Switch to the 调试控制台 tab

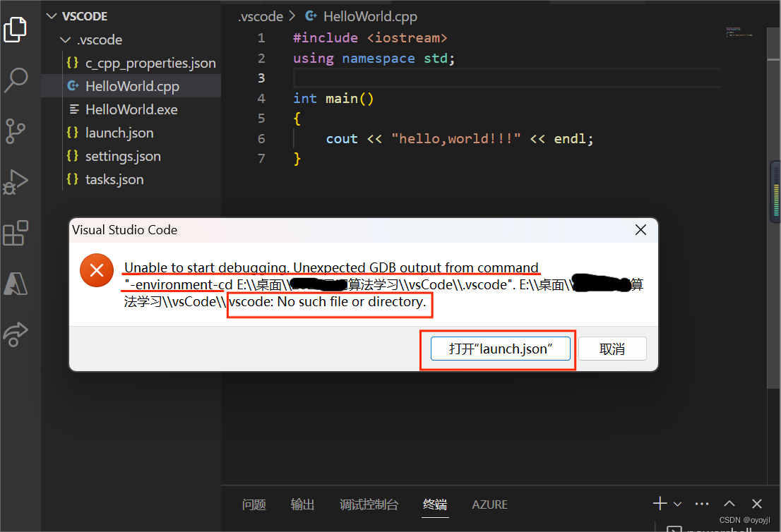[369, 504]
